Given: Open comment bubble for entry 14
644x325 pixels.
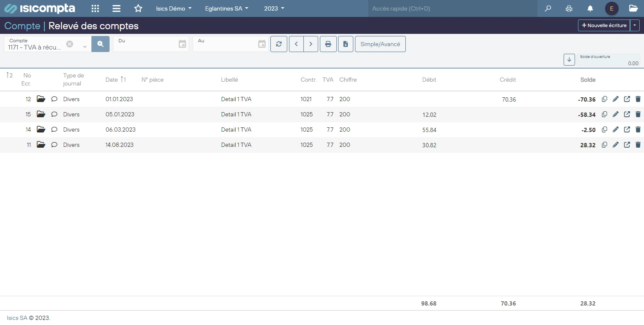Looking at the screenshot, I should [x=54, y=129].
